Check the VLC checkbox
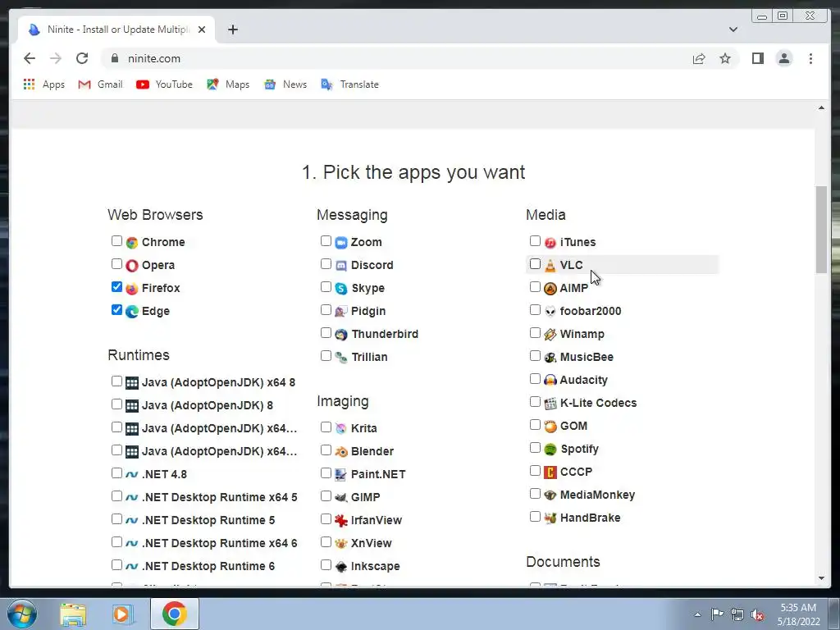840x630 pixels. point(535,264)
